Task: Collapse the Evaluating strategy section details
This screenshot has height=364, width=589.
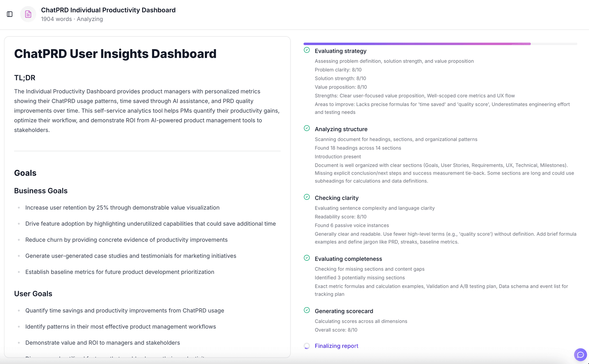Action: coord(341,51)
